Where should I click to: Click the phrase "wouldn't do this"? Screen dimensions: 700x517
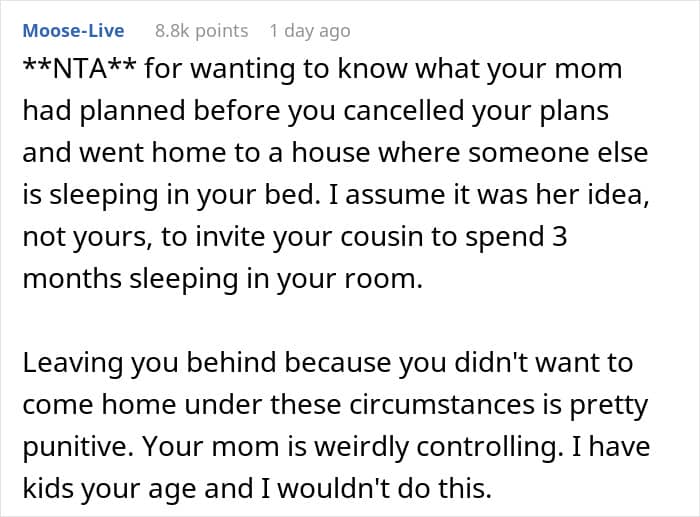coord(384,488)
